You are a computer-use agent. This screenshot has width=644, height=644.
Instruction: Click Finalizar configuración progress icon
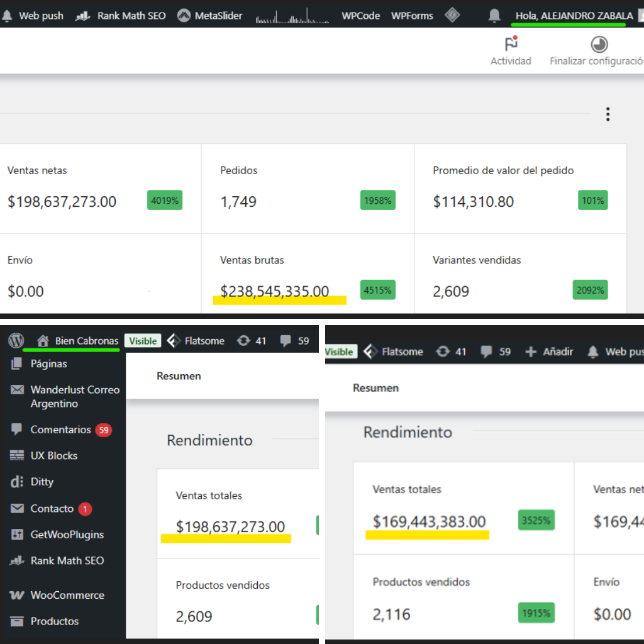599,52
